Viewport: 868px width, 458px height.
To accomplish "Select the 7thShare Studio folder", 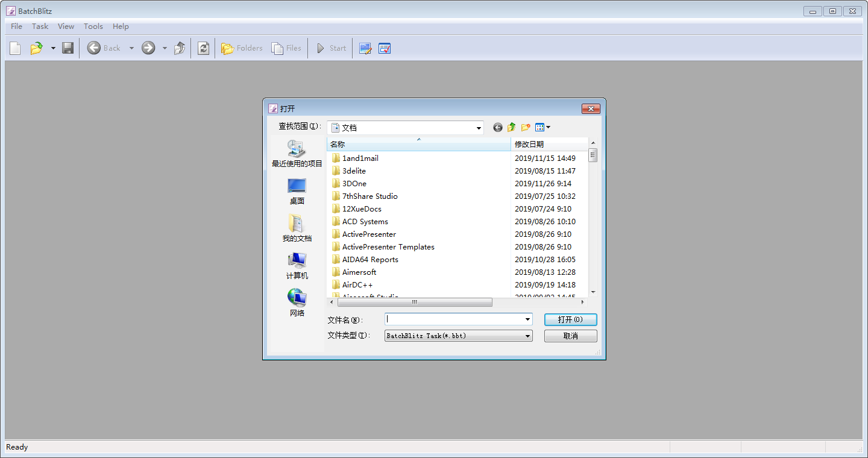I will [370, 196].
